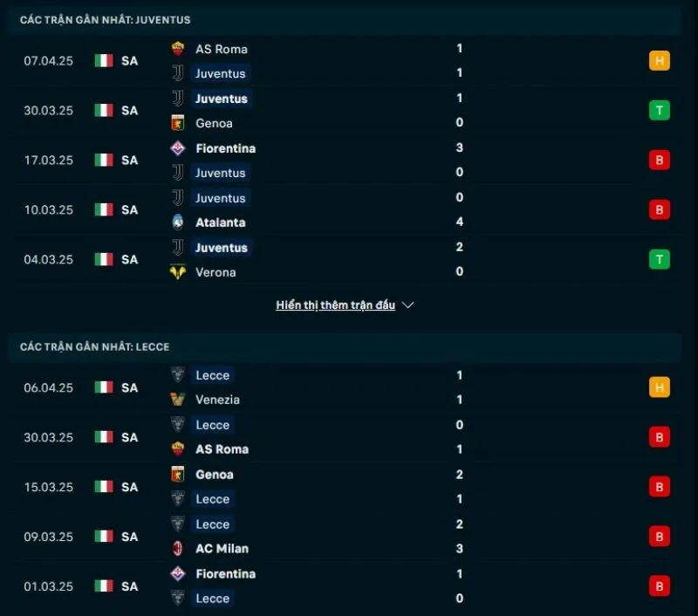698x616 pixels.
Task: Click the Venezia club crest icon
Action: [x=176, y=400]
